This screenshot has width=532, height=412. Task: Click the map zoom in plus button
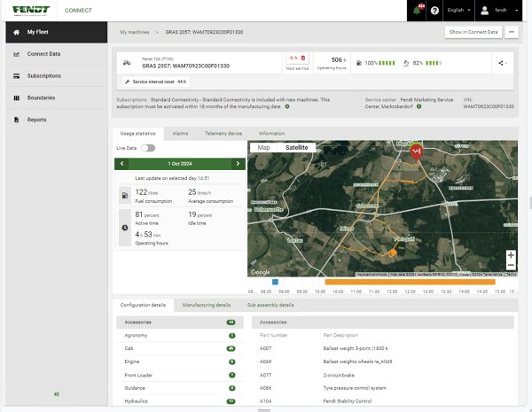[511, 255]
